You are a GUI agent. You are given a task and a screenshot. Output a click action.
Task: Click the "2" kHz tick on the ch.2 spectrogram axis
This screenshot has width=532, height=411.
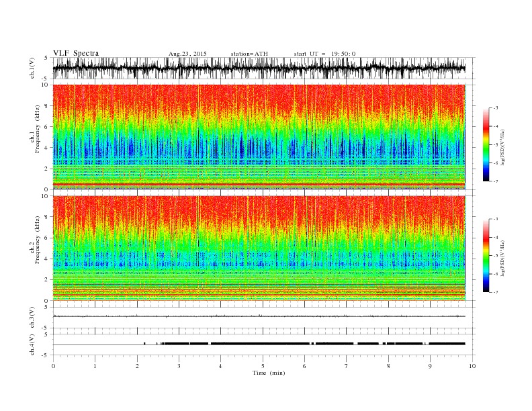point(46,280)
